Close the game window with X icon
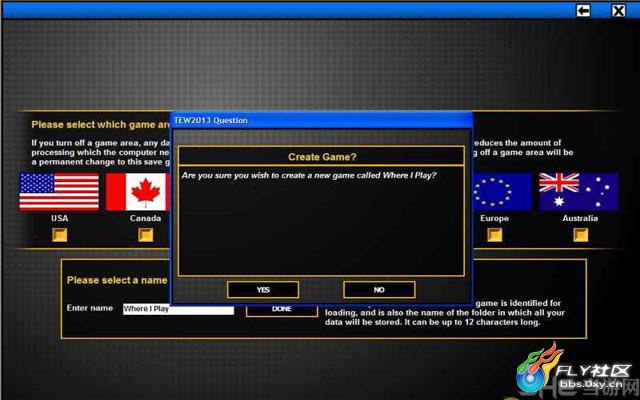 pos(618,10)
